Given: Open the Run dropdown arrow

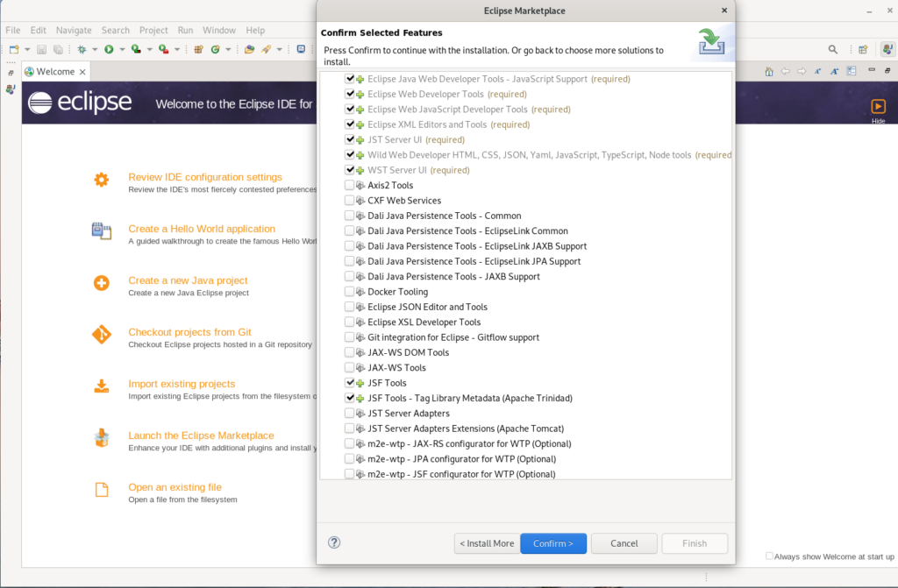Looking at the screenshot, I should tap(122, 50).
